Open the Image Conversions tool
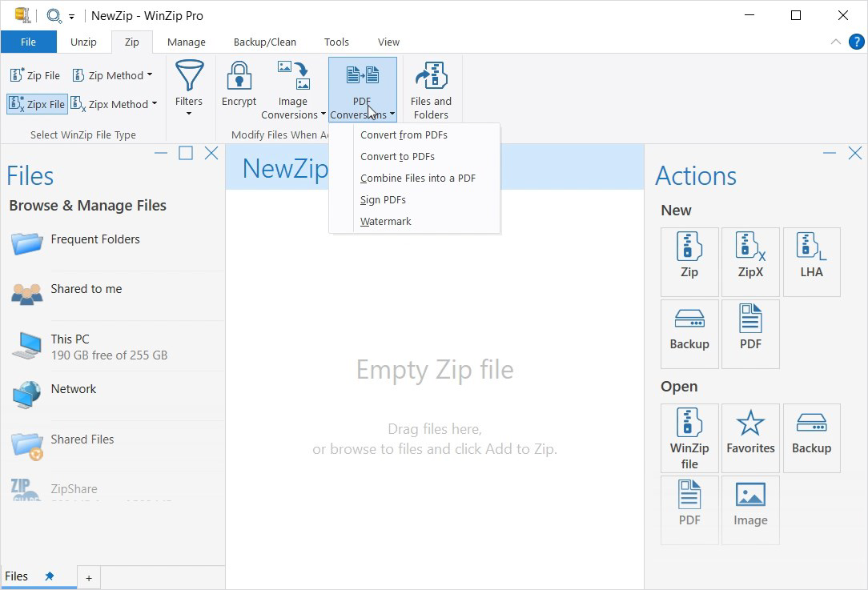The width and height of the screenshot is (868, 590). (x=292, y=86)
